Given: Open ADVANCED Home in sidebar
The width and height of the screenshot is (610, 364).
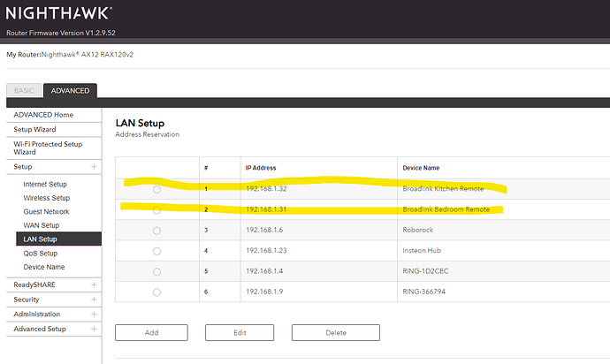Looking at the screenshot, I should [43, 115].
